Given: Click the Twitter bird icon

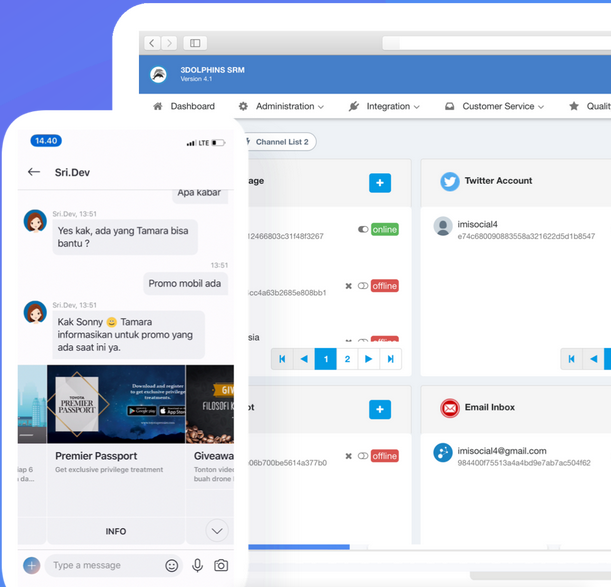Looking at the screenshot, I should pyautogui.click(x=450, y=181).
